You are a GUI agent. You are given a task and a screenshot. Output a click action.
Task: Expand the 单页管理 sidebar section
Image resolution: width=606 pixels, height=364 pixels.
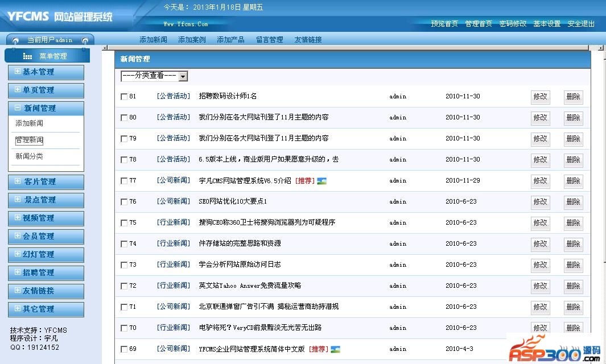(46, 90)
